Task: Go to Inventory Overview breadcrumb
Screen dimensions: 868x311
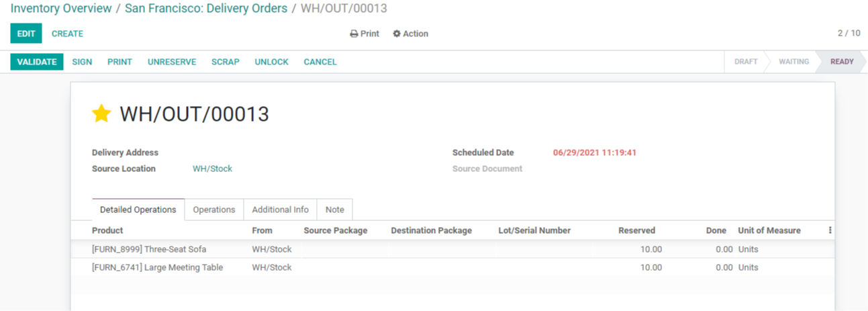Action: [61, 9]
